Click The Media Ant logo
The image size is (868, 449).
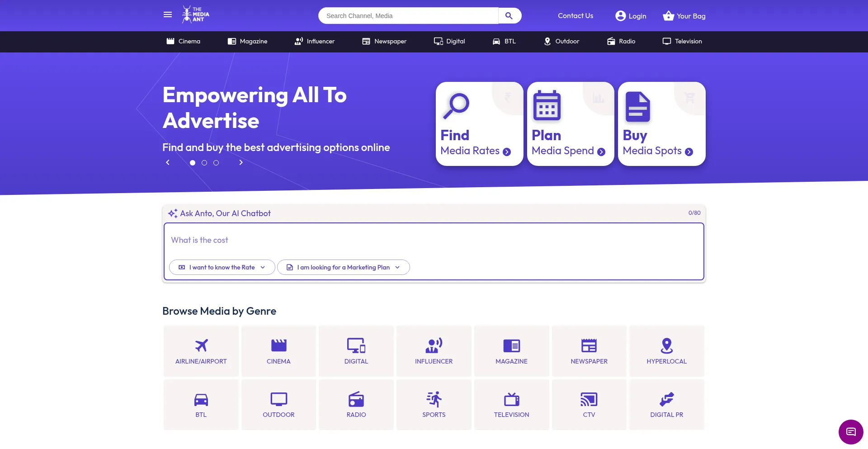(x=195, y=14)
